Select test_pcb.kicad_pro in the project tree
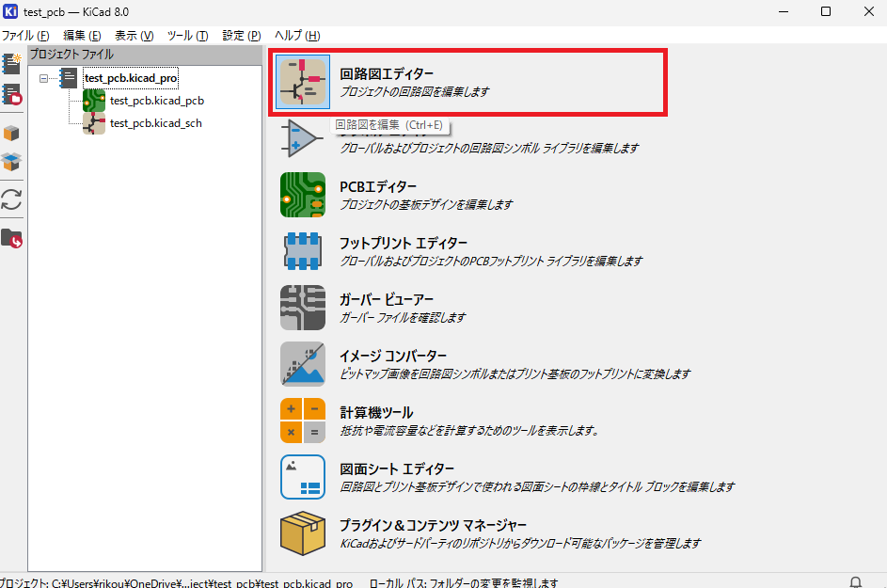Screen dimensions: 887x588 pyautogui.click(x=131, y=78)
